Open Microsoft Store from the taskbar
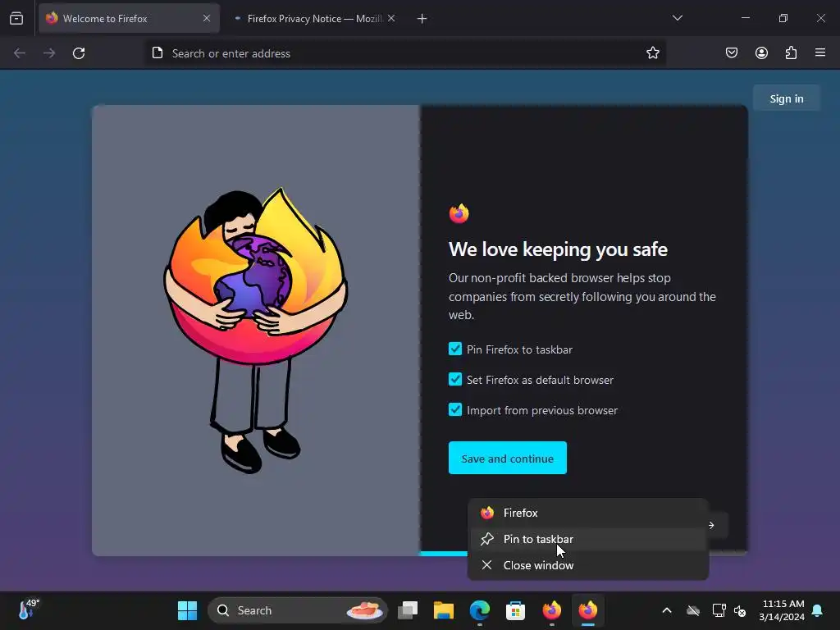Screen dimensions: 840x630 pos(515,610)
